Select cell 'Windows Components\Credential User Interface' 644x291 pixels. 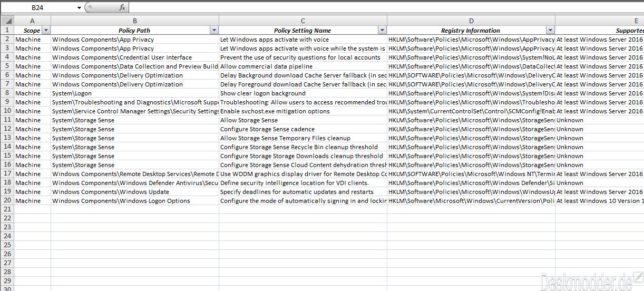(x=135, y=57)
